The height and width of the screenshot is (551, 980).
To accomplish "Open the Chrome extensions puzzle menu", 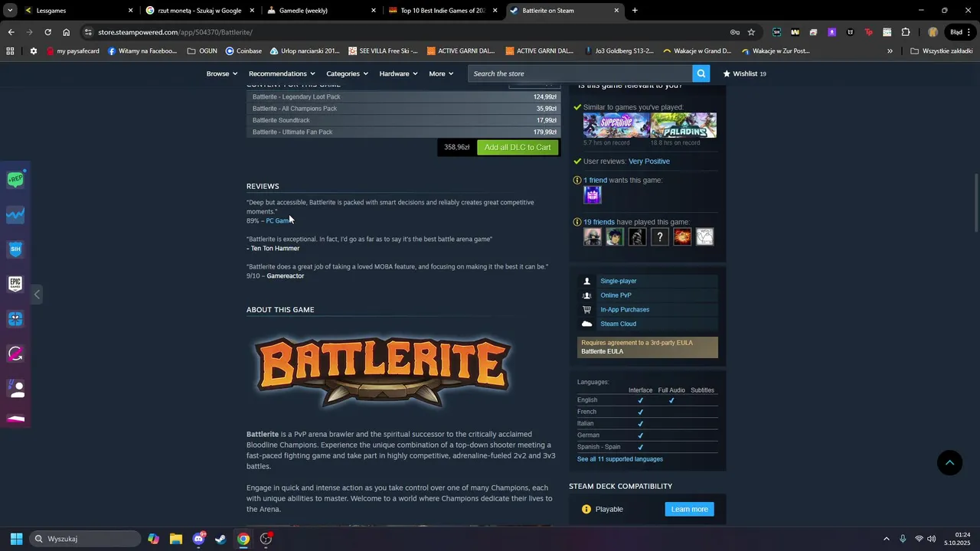I will [x=906, y=32].
